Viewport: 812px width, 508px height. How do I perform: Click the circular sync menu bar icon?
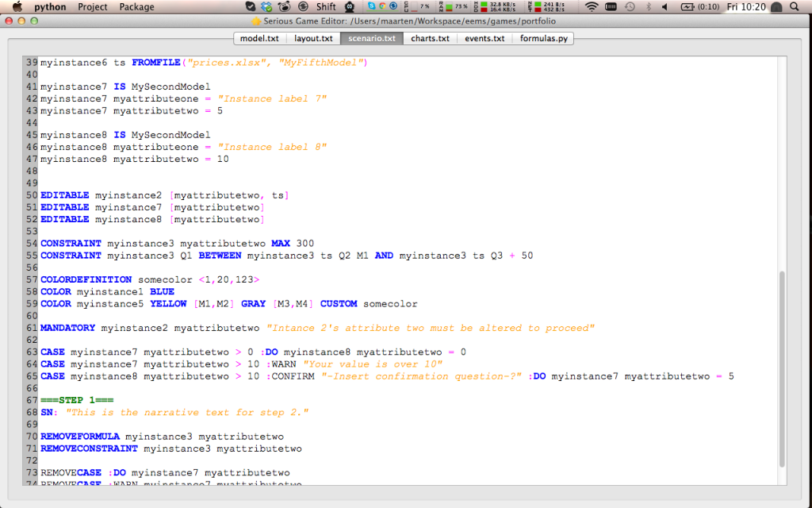[304, 6]
